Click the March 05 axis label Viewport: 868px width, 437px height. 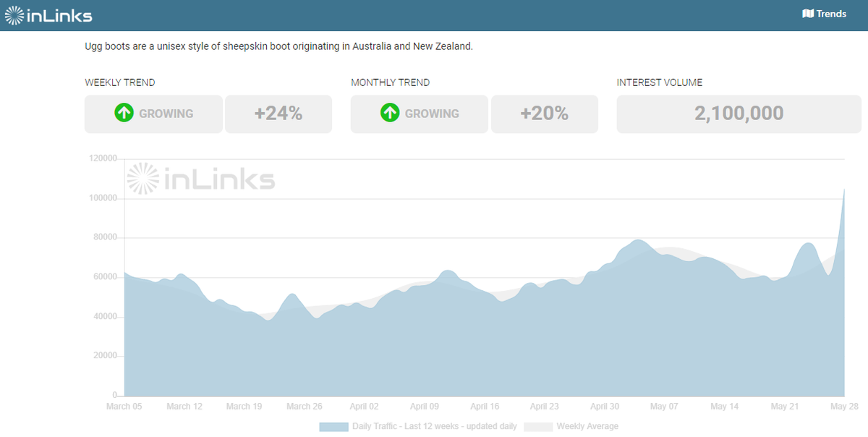[124, 407]
